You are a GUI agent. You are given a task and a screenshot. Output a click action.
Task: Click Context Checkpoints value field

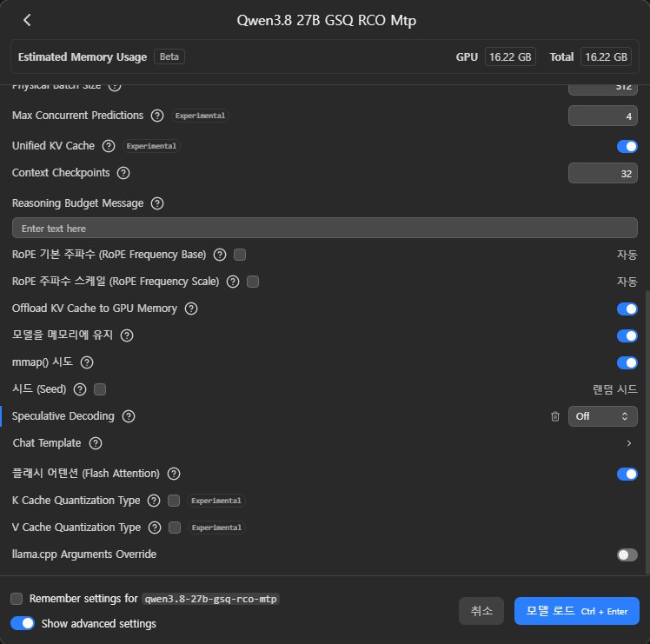pyautogui.click(x=603, y=173)
